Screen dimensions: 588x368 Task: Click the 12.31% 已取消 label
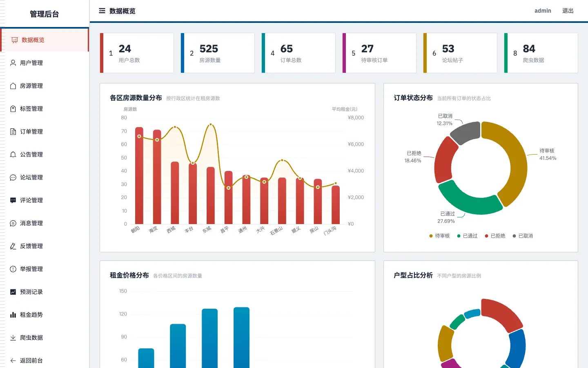[x=445, y=120]
